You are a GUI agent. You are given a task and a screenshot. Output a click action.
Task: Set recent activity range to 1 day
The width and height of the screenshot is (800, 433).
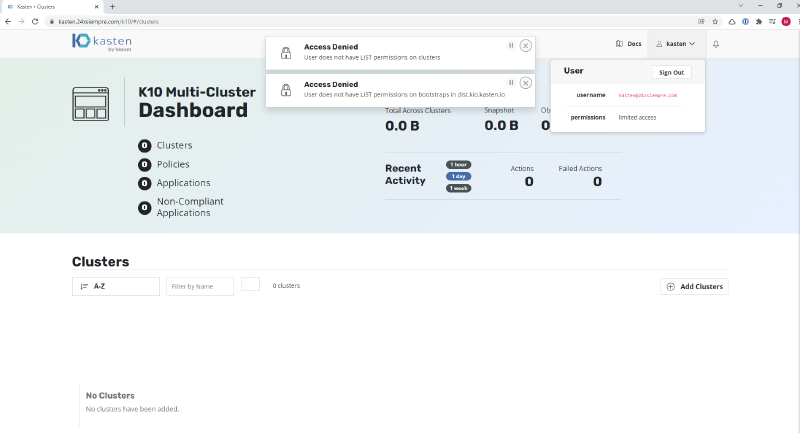(x=459, y=176)
